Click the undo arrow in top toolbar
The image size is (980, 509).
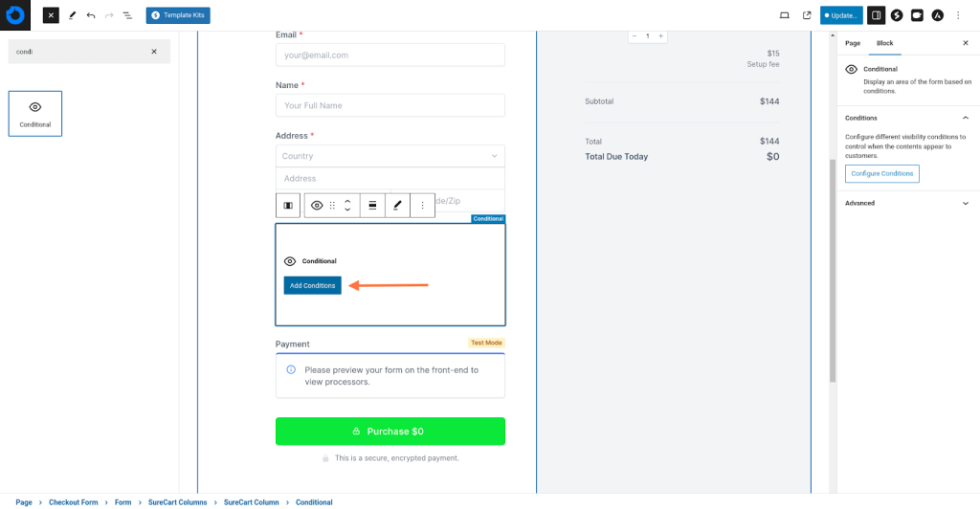[x=91, y=15]
